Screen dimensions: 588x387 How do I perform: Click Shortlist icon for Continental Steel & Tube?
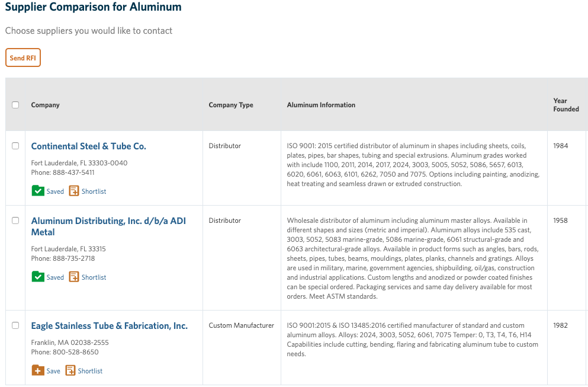pyautogui.click(x=74, y=191)
